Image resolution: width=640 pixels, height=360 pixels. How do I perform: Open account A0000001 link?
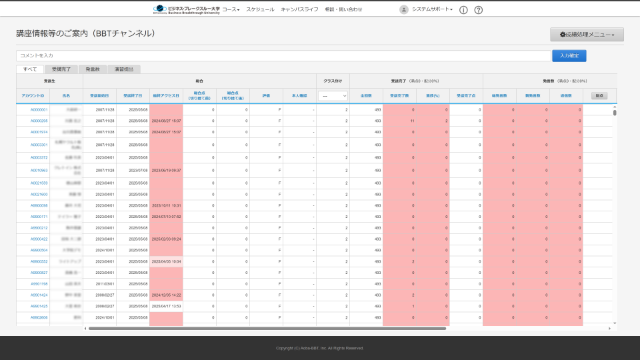pyautogui.click(x=39, y=110)
